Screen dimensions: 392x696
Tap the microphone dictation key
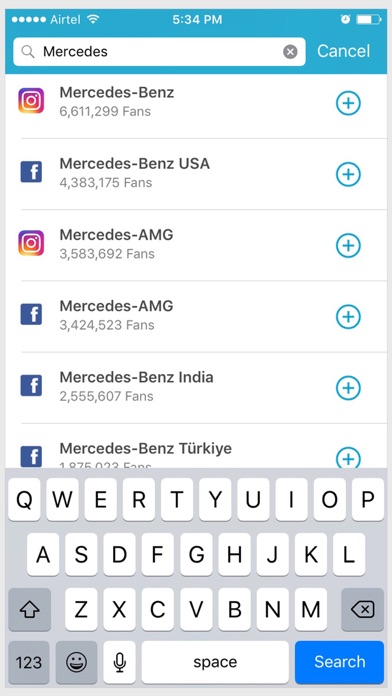tap(119, 662)
